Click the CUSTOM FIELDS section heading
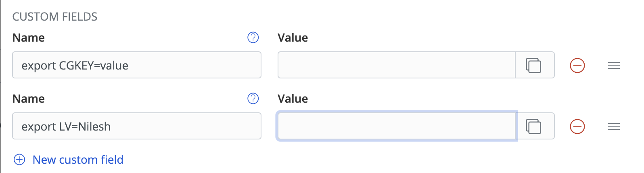This screenshot has width=644, height=173. [55, 17]
